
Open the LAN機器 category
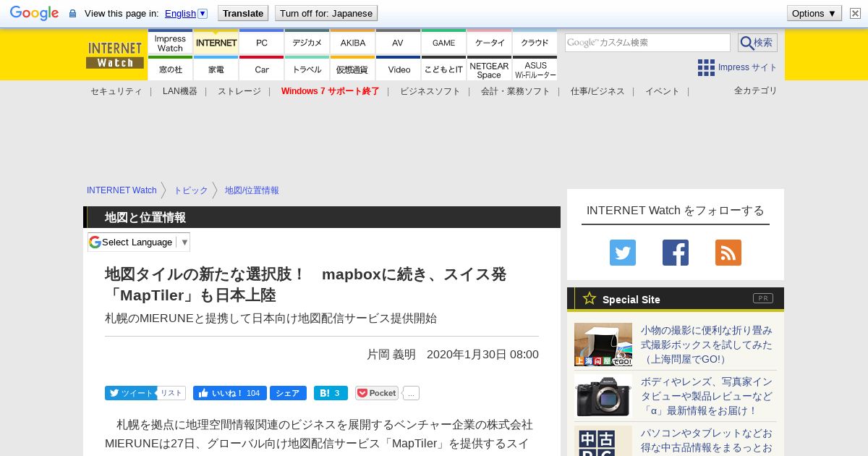(x=179, y=91)
